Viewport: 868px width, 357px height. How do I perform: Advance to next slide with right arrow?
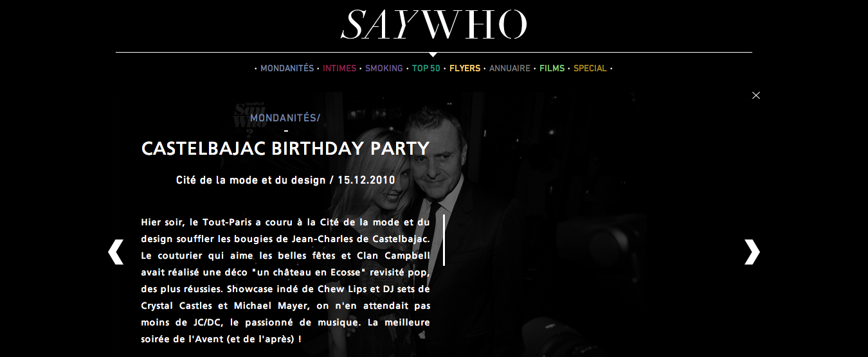752,252
